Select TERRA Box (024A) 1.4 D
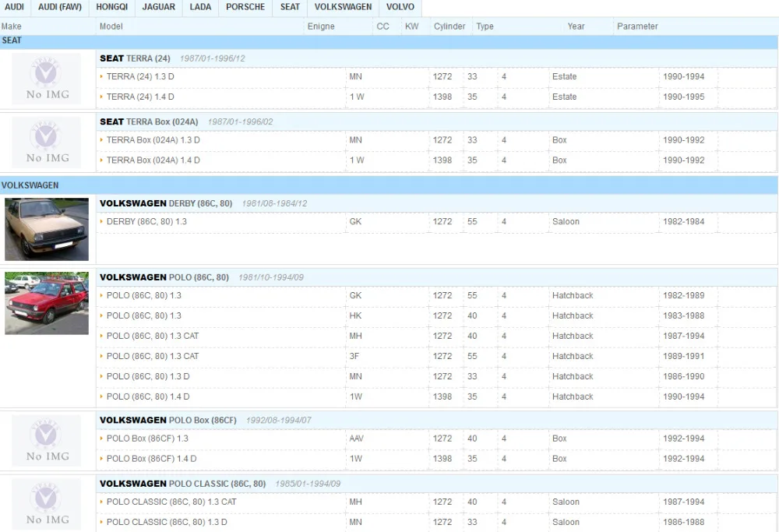779x532 pixels. click(x=153, y=160)
